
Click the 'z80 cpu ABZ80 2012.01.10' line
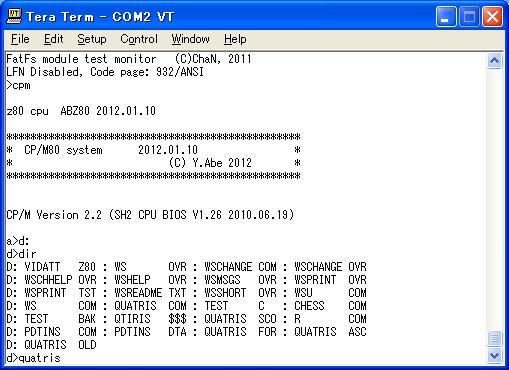coord(81,111)
